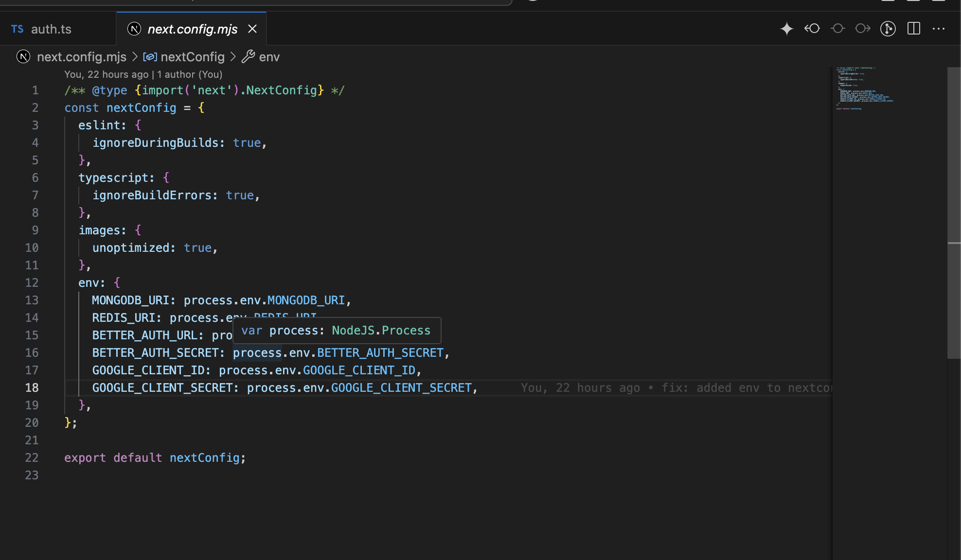Select the next.config.mjs tab
The image size is (961, 560).
[x=192, y=29]
